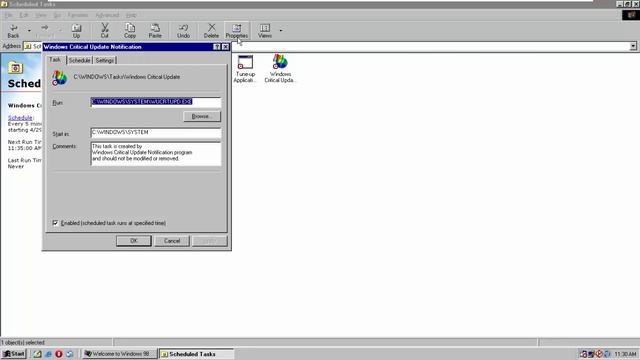Click Show Desktop quick launch icon
Viewport: 640px width, 360px height.
click(x=38, y=354)
